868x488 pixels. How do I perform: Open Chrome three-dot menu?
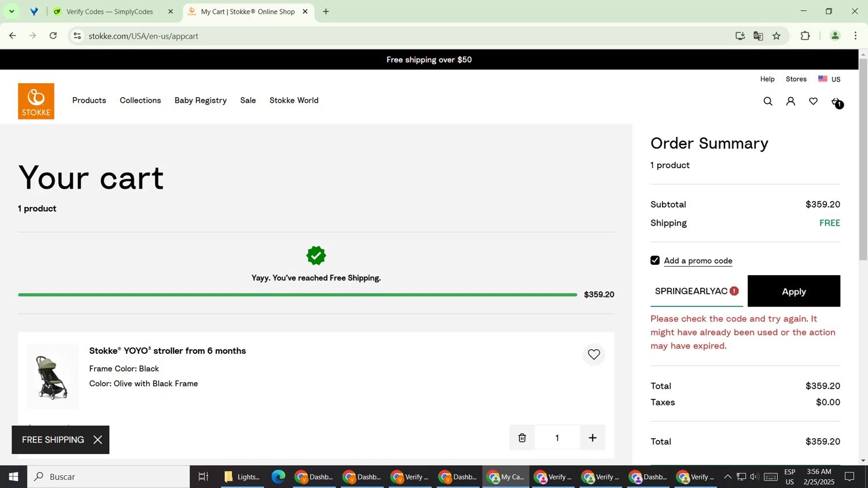[x=856, y=36]
